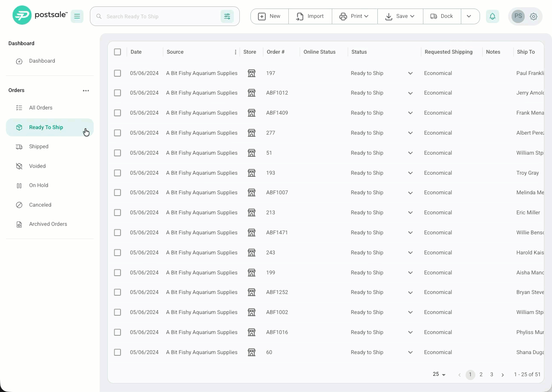Expand status dropdown for order 197
This screenshot has width=552, height=392.
410,73
